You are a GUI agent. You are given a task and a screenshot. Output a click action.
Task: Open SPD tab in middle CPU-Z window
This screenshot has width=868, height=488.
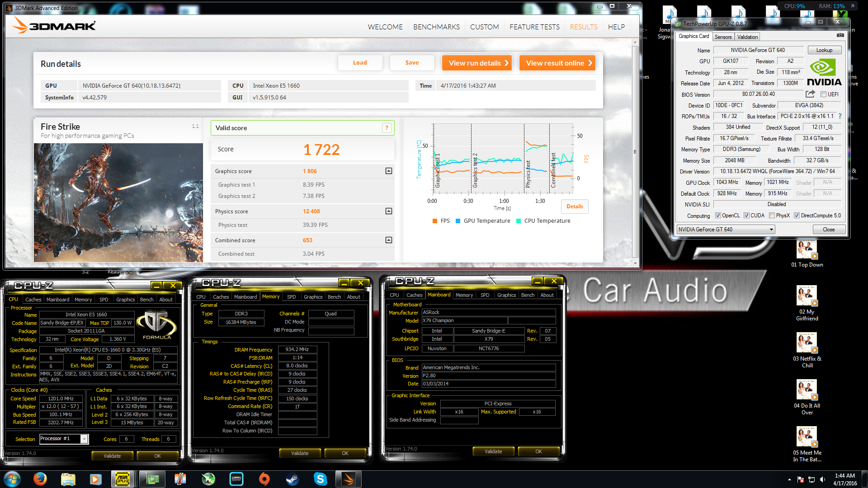(292, 297)
